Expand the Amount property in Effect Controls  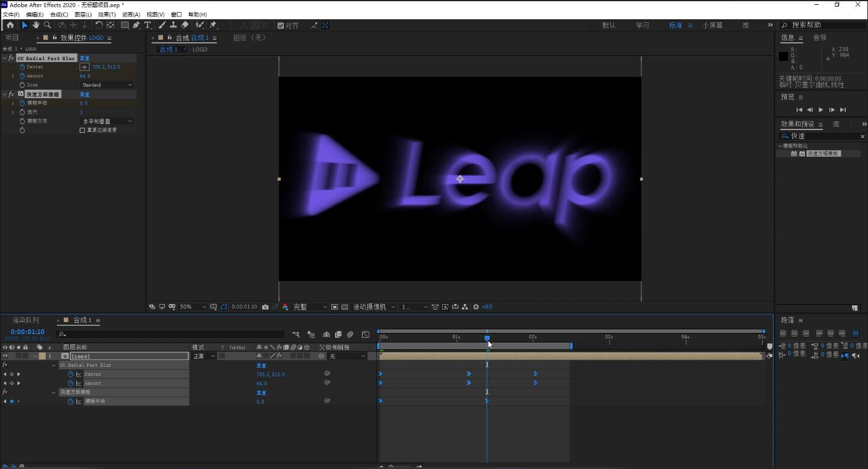(x=13, y=76)
